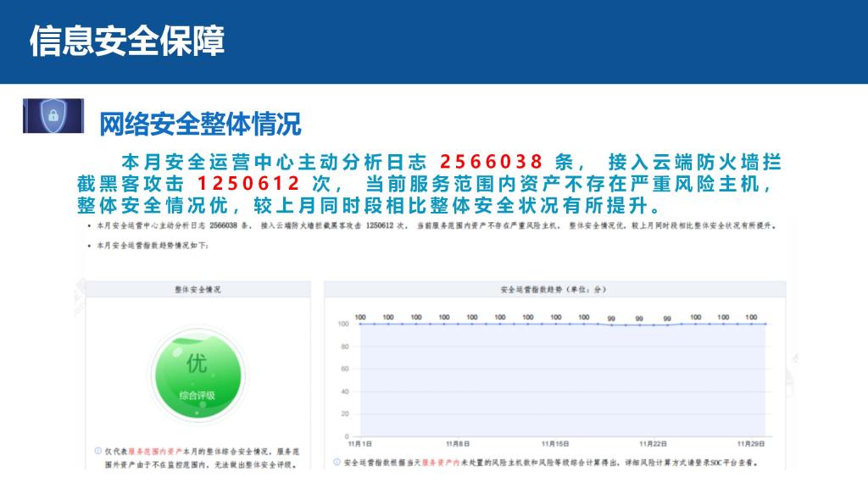Viewport: 868px width, 488px height.
Task: Click the red number 2566038
Action: pos(491,162)
